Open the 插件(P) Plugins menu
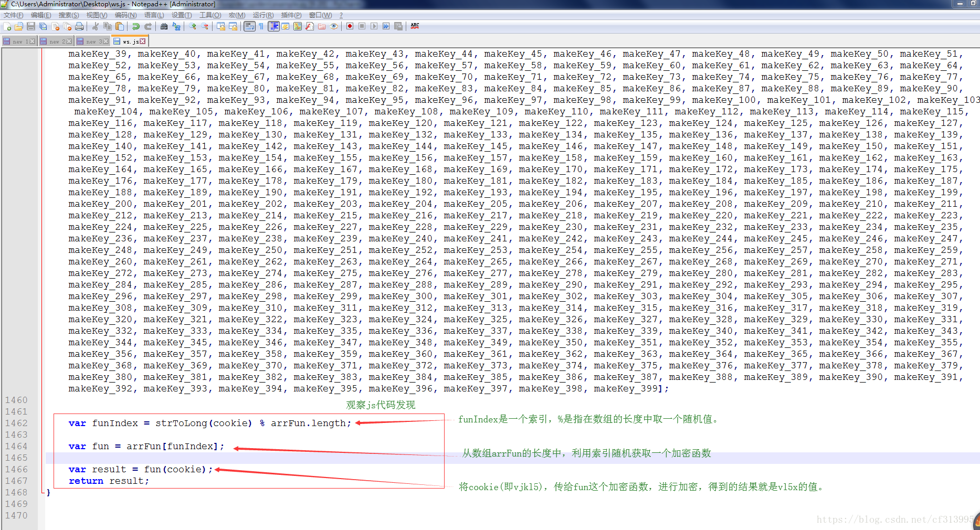The height and width of the screenshot is (530, 980). 291,15
